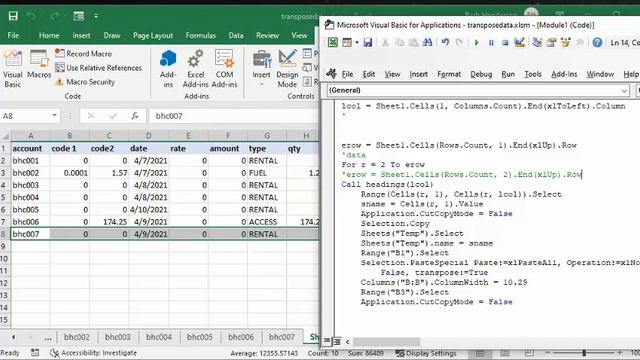
Task: Open the Add-ins button in ribbon
Action: (168, 69)
